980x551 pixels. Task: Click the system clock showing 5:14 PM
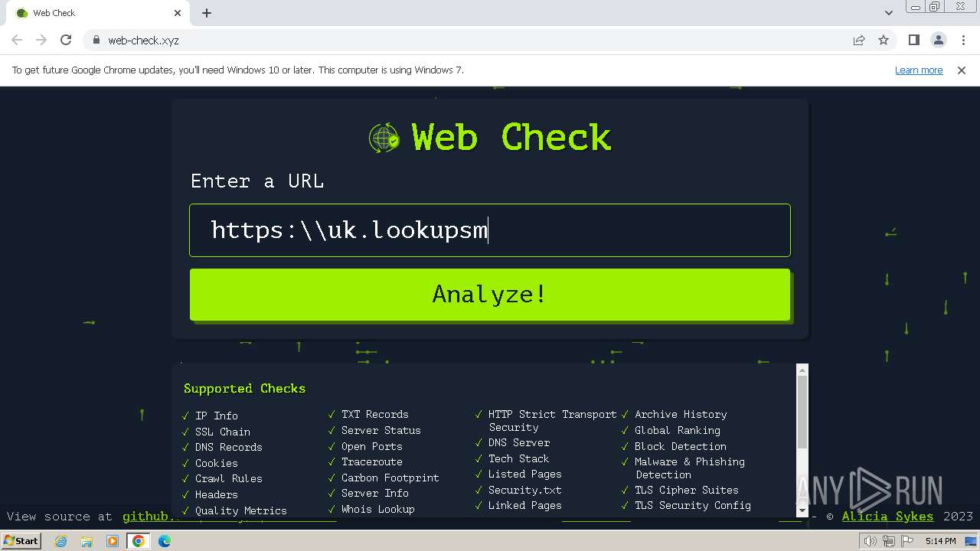click(x=940, y=541)
